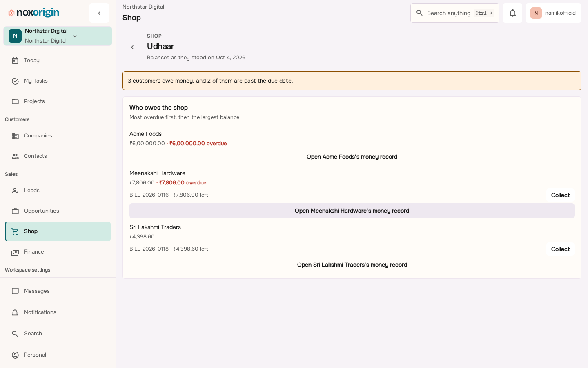Click the Notifications bell icon in sidebar
The image size is (588, 368).
[15, 312]
